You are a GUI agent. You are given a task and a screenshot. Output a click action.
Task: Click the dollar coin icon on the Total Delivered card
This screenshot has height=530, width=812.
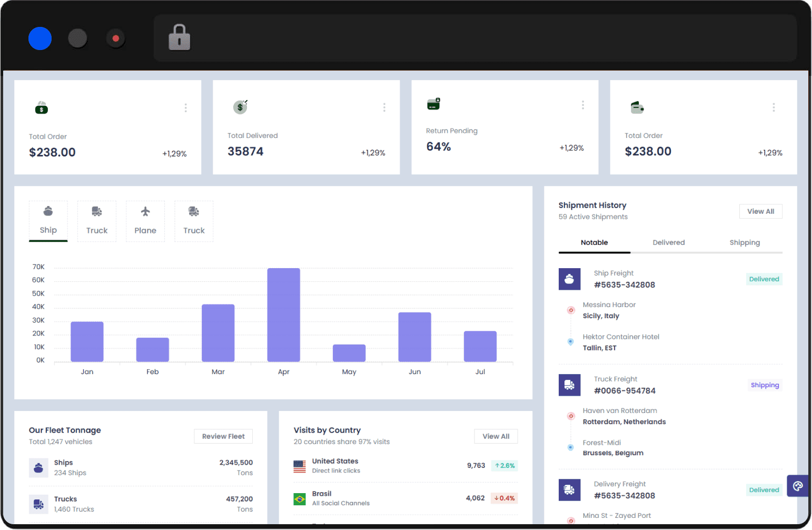(240, 107)
